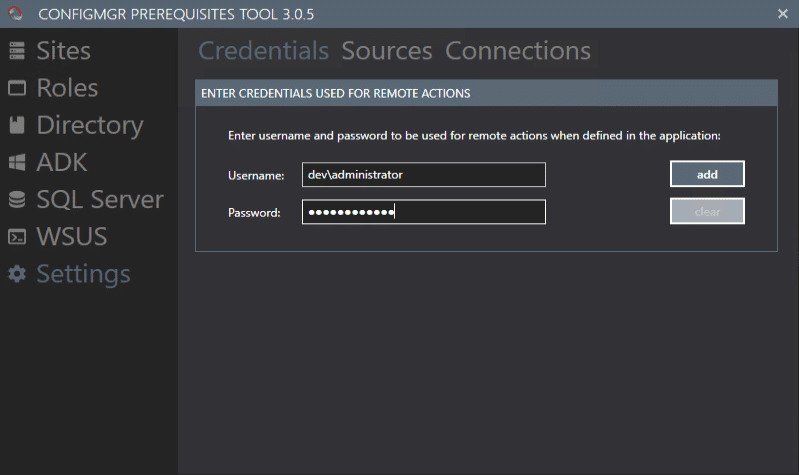Switch to the Credentials tab

pyautogui.click(x=263, y=51)
